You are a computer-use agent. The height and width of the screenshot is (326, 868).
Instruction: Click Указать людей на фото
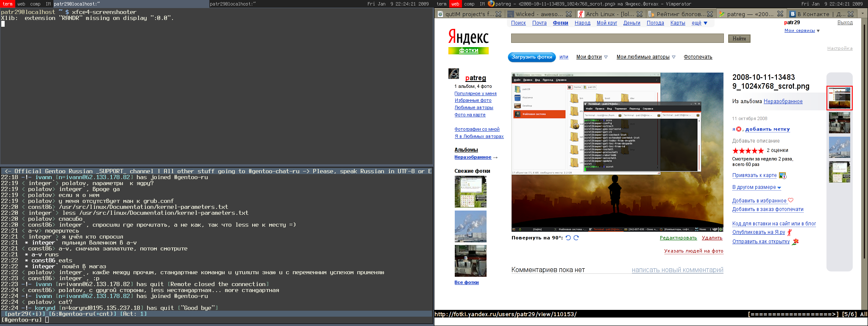pyautogui.click(x=693, y=251)
